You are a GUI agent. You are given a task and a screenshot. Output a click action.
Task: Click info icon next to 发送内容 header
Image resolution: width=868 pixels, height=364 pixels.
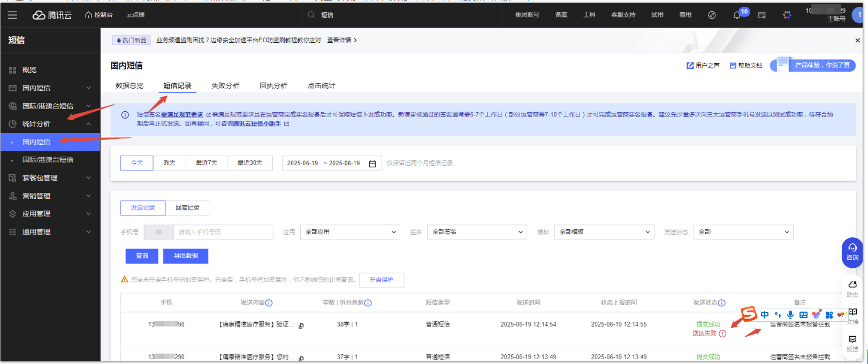tap(269, 303)
